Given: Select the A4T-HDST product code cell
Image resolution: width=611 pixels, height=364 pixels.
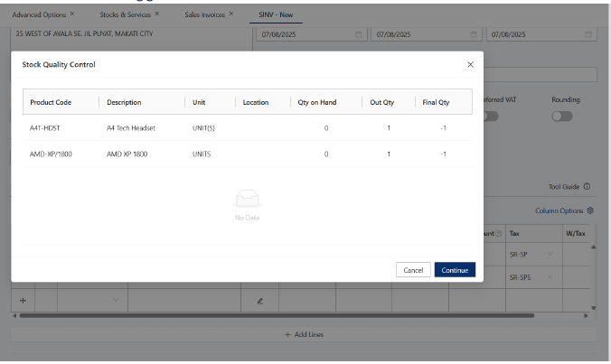Looking at the screenshot, I should 45,128.
